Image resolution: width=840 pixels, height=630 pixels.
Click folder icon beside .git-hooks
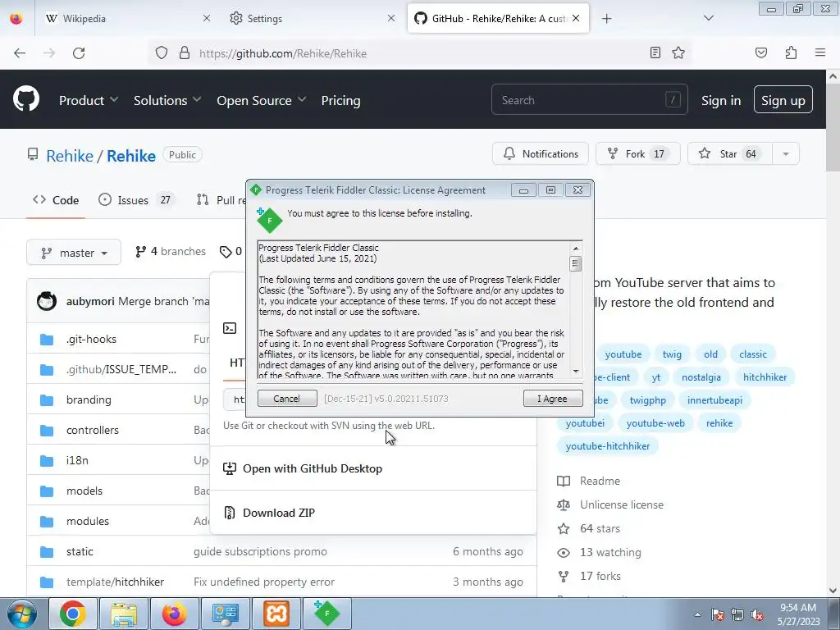tap(47, 339)
